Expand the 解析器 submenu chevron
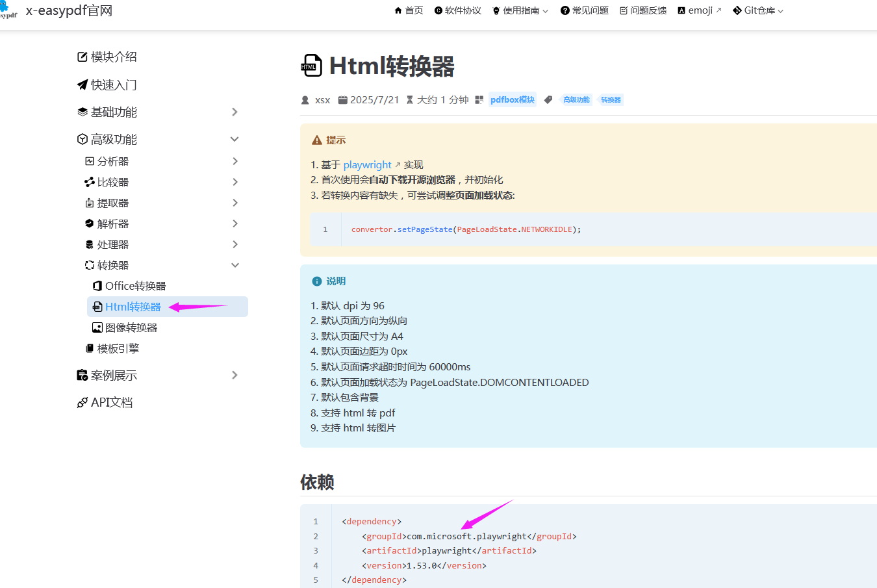This screenshot has height=588, width=877. [235, 224]
